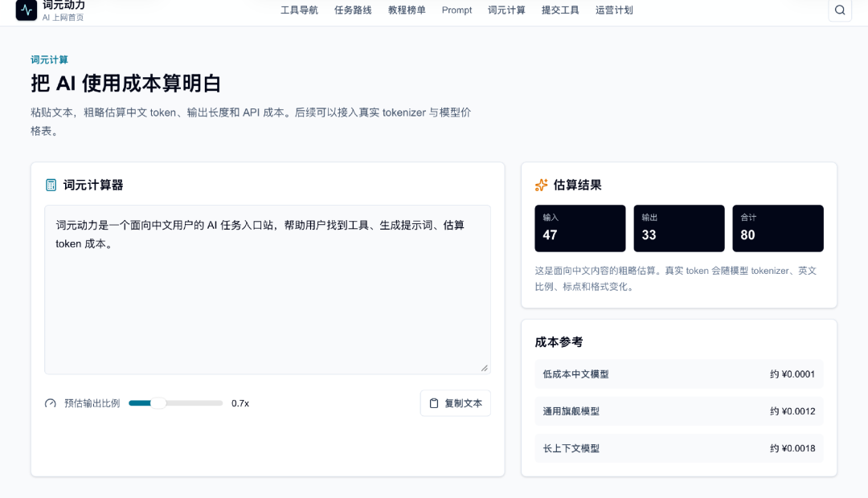Open 运营计划 nav item

coord(614,10)
